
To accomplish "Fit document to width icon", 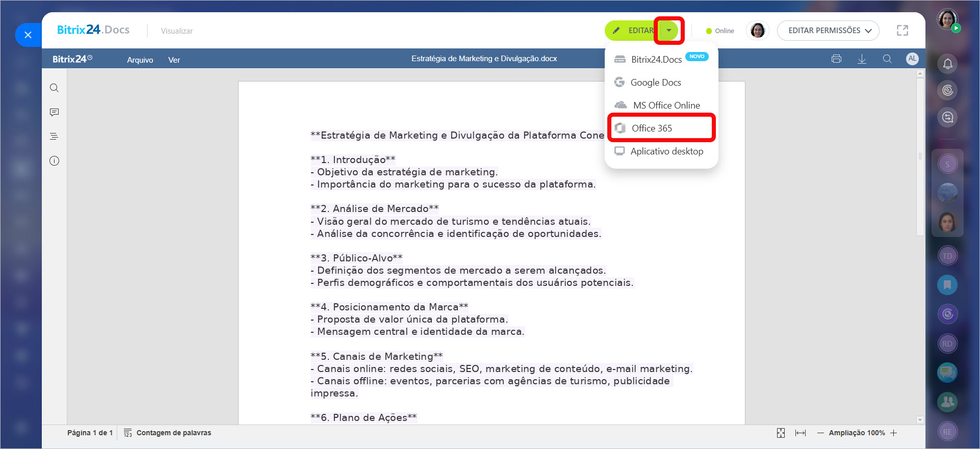I will (801, 433).
